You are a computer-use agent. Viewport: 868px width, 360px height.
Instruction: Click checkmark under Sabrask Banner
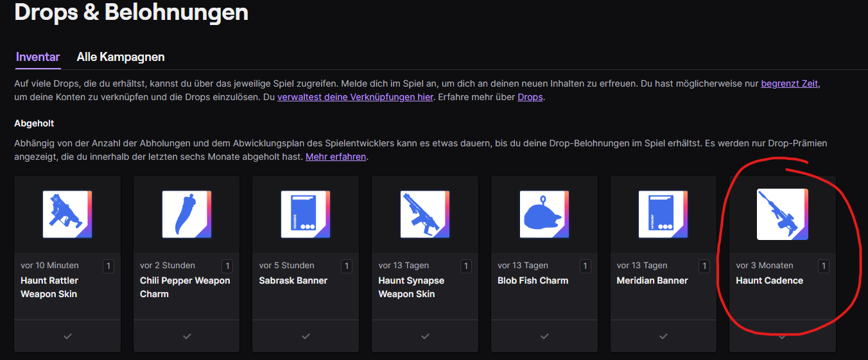[306, 336]
